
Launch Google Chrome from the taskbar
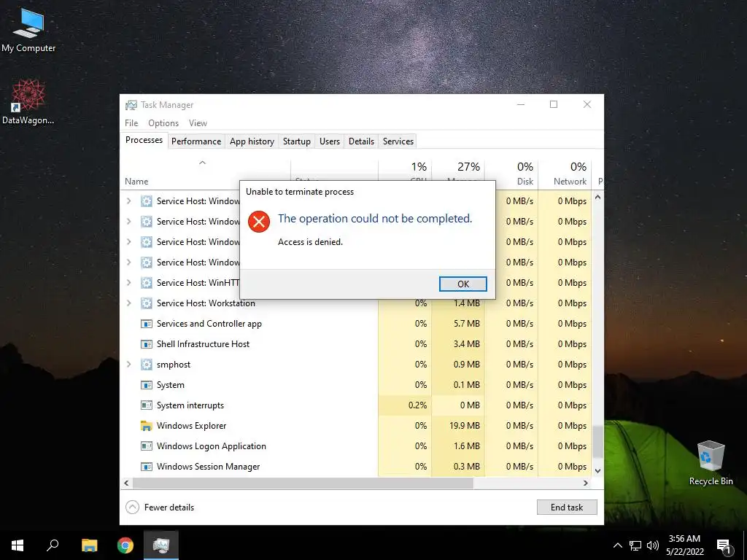click(125, 545)
